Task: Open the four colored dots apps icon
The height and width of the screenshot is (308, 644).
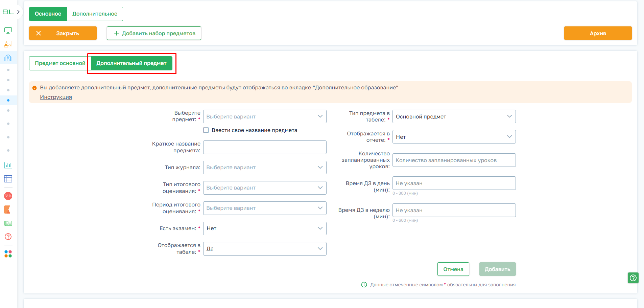Action: tap(8, 254)
